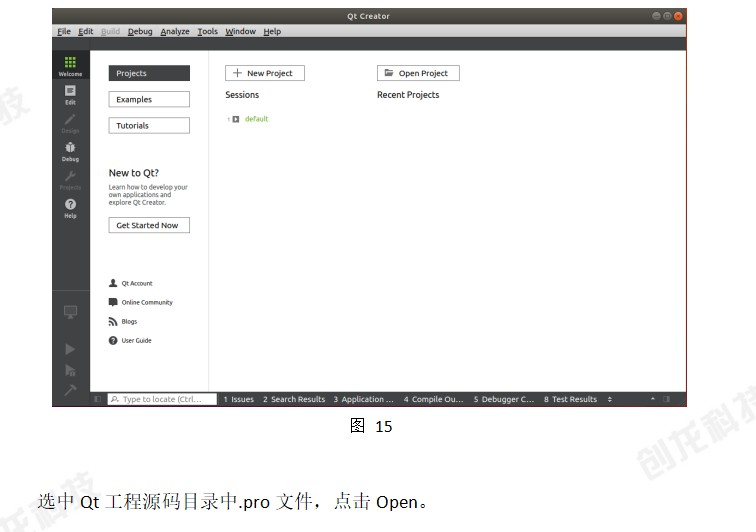This screenshot has height=532, width=756.
Task: Show the 4 Compile Output pane
Action: pyautogui.click(x=433, y=399)
